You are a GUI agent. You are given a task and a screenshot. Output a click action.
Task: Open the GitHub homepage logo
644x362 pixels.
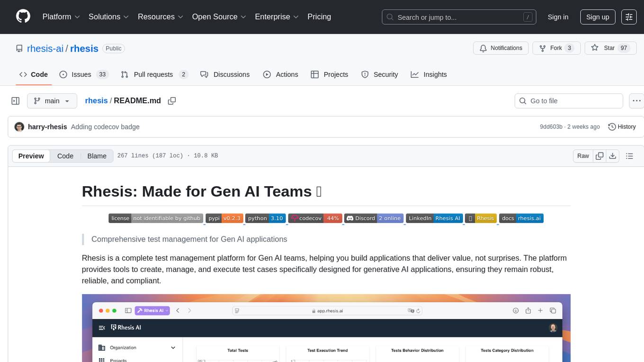tap(23, 17)
